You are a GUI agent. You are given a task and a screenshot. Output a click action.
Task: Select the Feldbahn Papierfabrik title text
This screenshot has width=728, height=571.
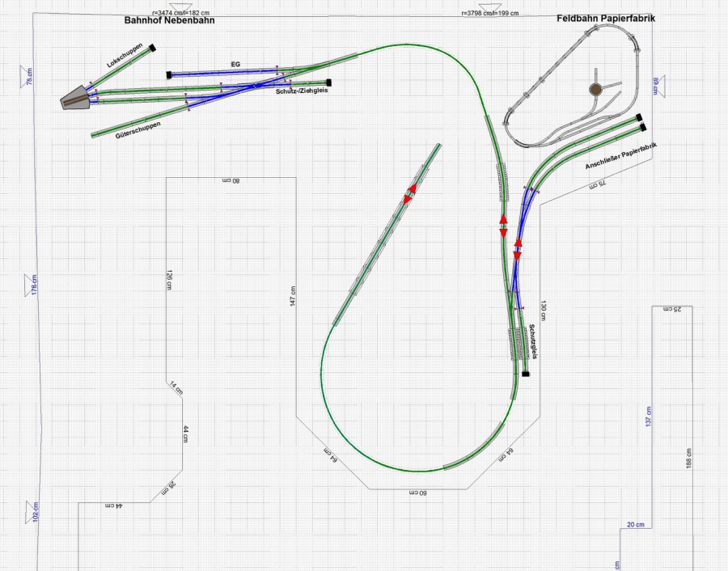(605, 18)
